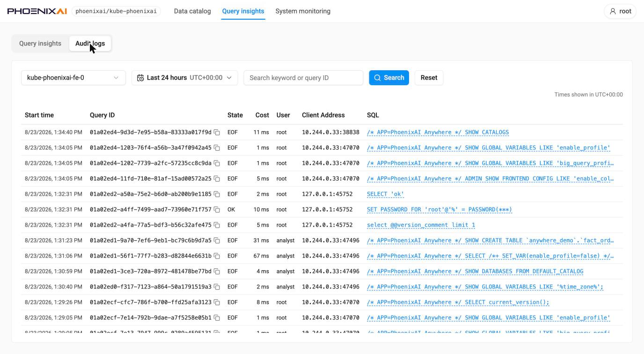Focus the search keyword or query ID field
Image resolution: width=644 pixels, height=354 pixels.
pos(303,78)
